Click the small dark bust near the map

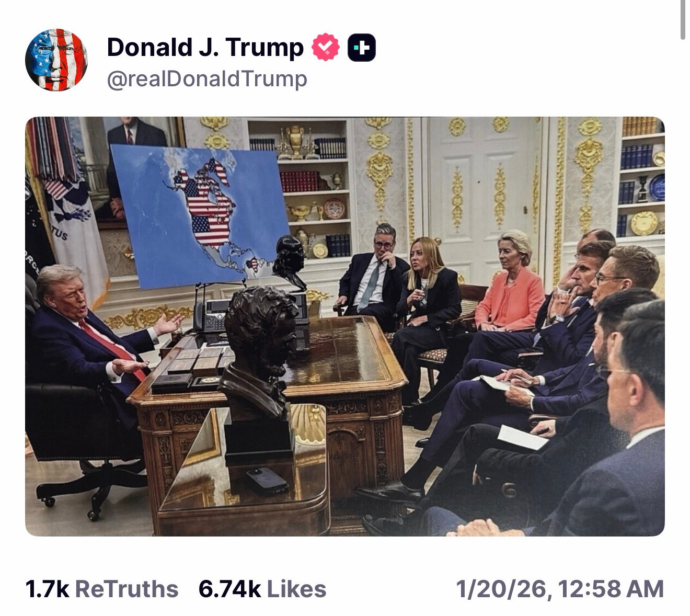coord(290,261)
